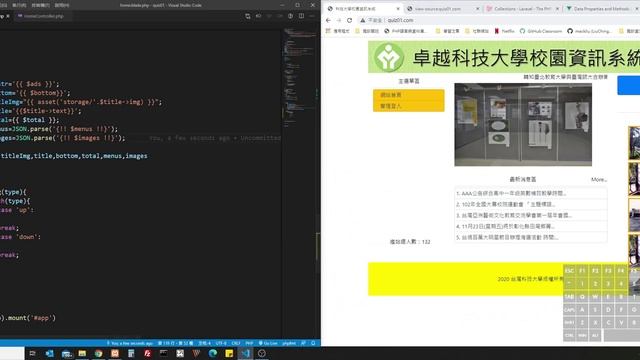Click the line and column indicator in the status bar
The image size is (640, 360).
[x=176, y=343]
